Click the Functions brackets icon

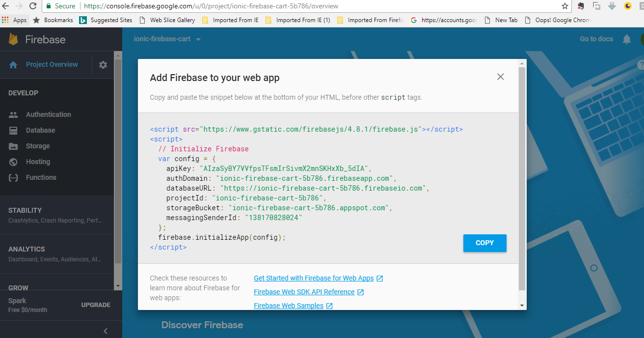[13, 177]
